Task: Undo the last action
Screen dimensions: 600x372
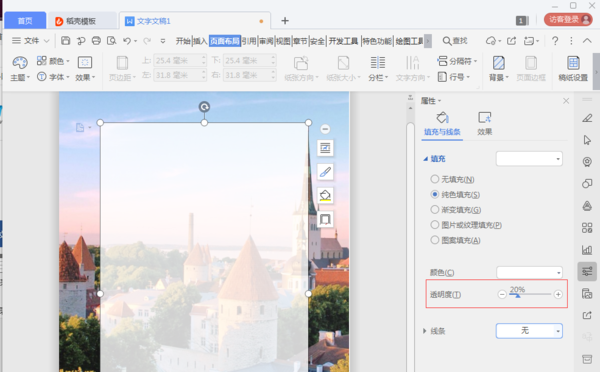Action: [x=127, y=41]
